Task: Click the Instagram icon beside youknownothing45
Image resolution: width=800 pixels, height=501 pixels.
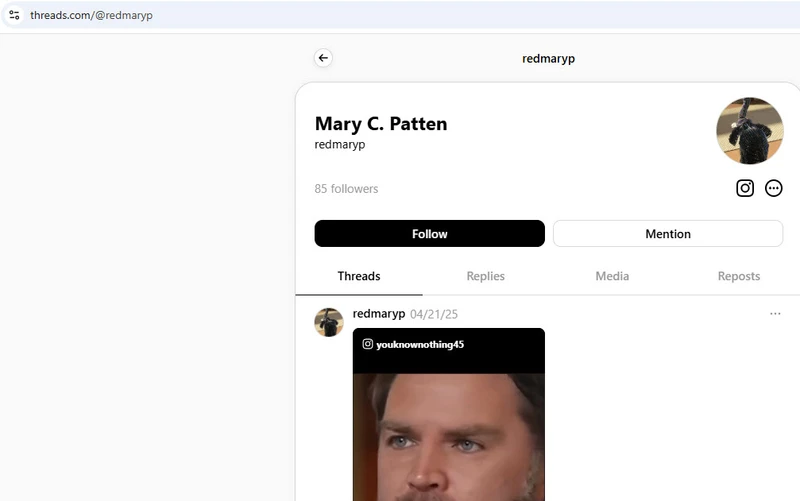Action: click(367, 344)
